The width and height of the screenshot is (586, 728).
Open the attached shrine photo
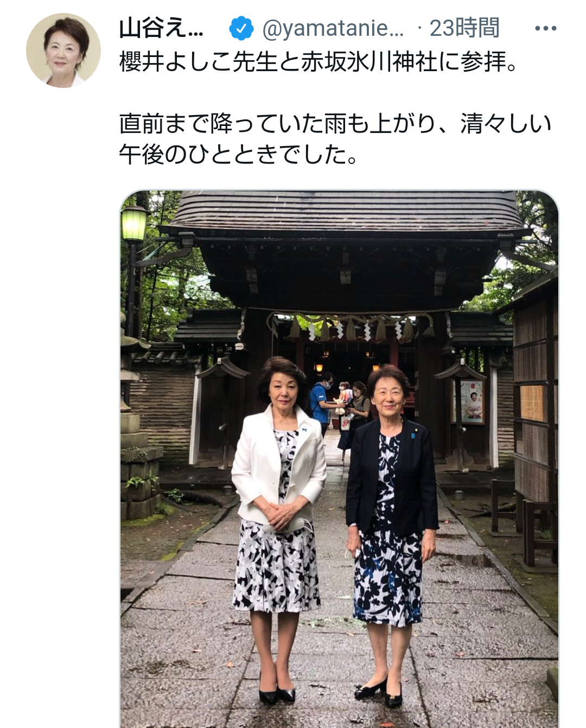tap(339, 459)
